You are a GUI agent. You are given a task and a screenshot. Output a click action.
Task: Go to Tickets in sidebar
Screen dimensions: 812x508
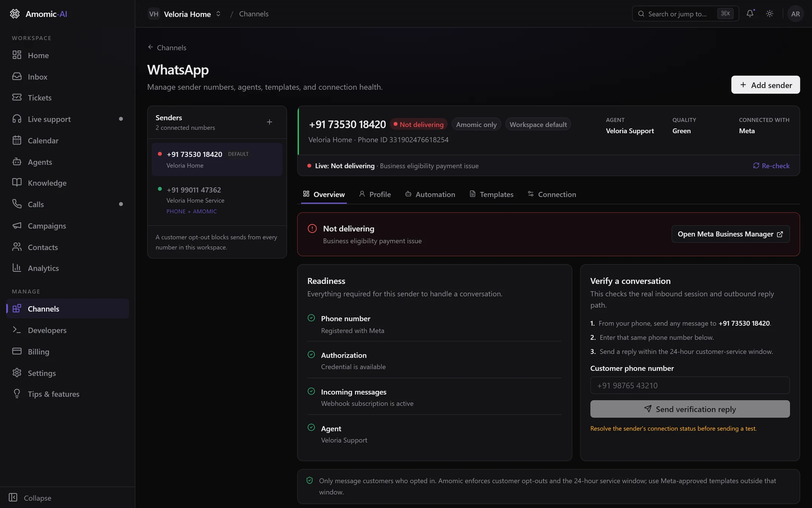[x=68, y=98]
